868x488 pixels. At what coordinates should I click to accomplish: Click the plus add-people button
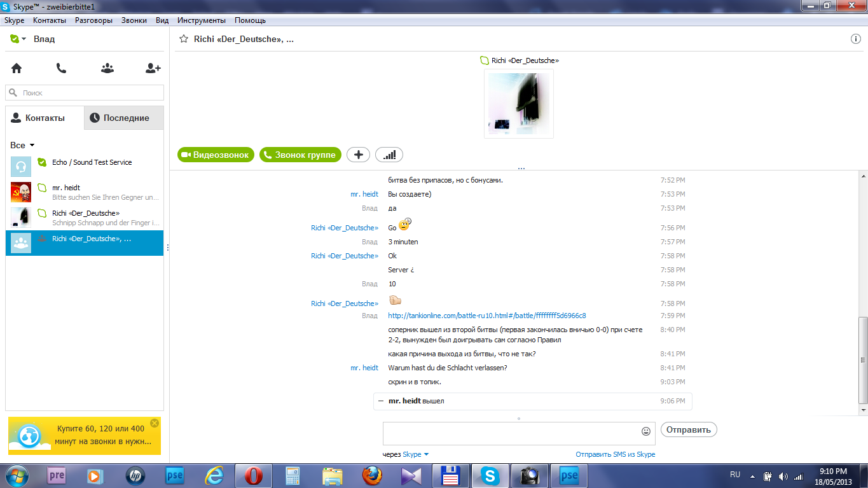[358, 155]
